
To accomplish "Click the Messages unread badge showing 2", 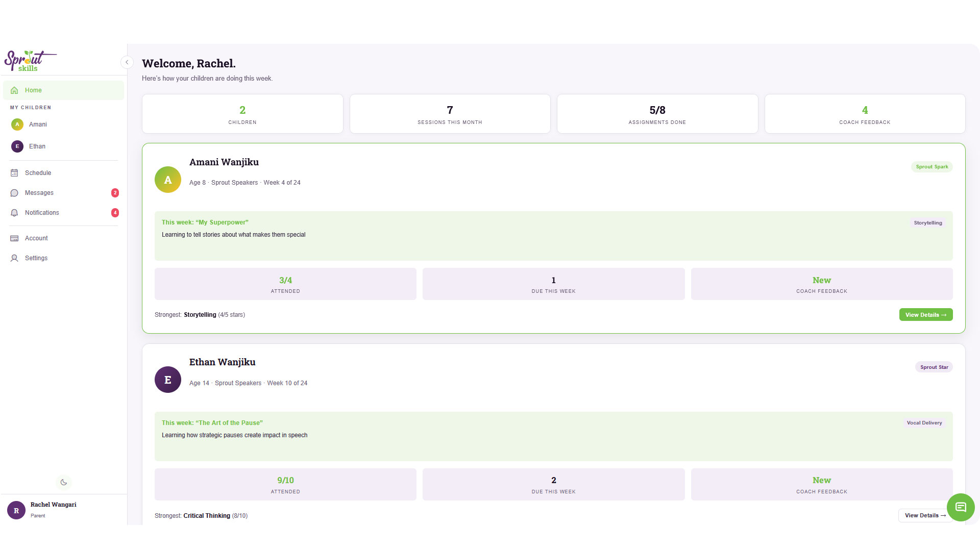I will [115, 193].
